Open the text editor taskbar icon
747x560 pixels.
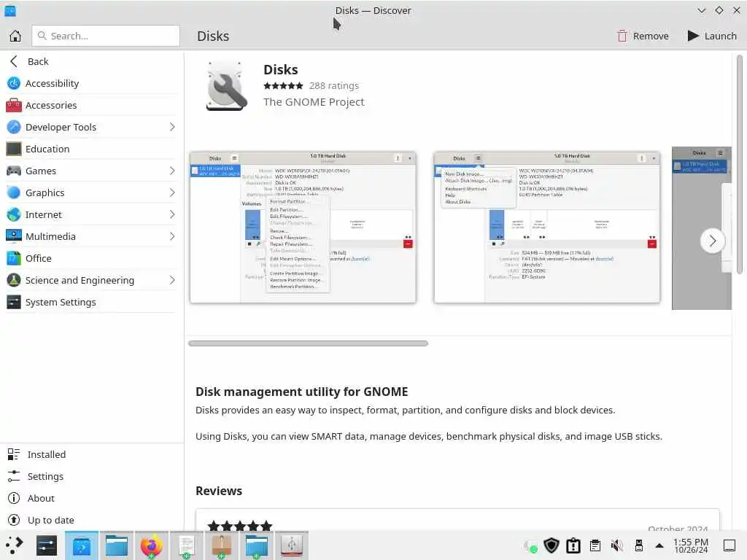click(186, 545)
